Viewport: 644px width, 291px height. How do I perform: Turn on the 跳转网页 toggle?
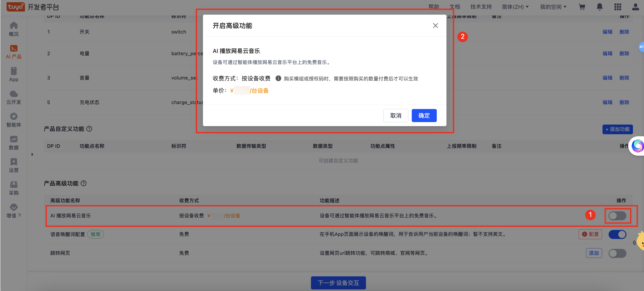pos(617,253)
